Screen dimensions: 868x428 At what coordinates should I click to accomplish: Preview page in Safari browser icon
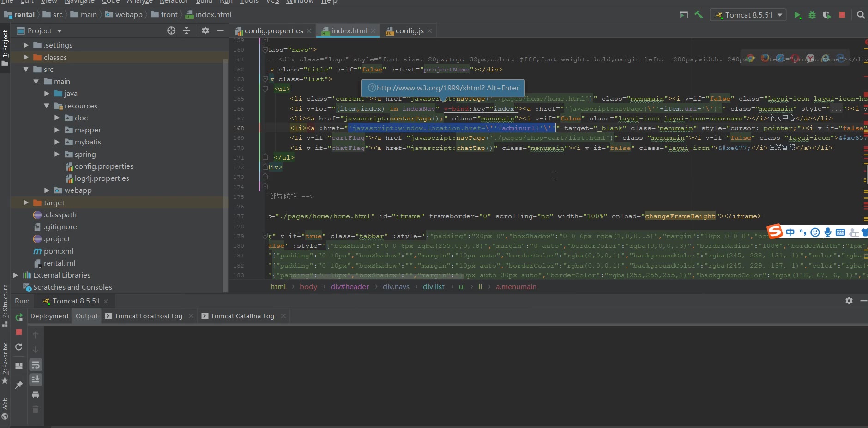coord(780,59)
